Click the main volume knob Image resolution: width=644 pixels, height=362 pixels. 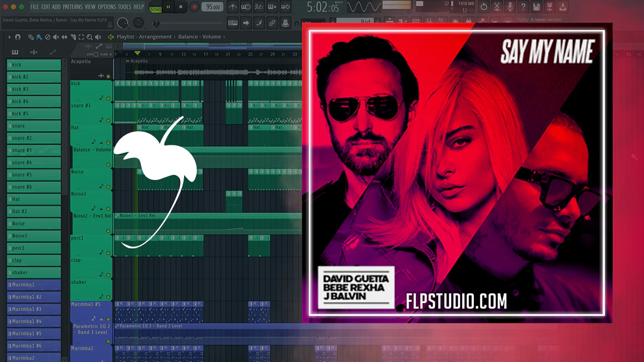[122, 23]
